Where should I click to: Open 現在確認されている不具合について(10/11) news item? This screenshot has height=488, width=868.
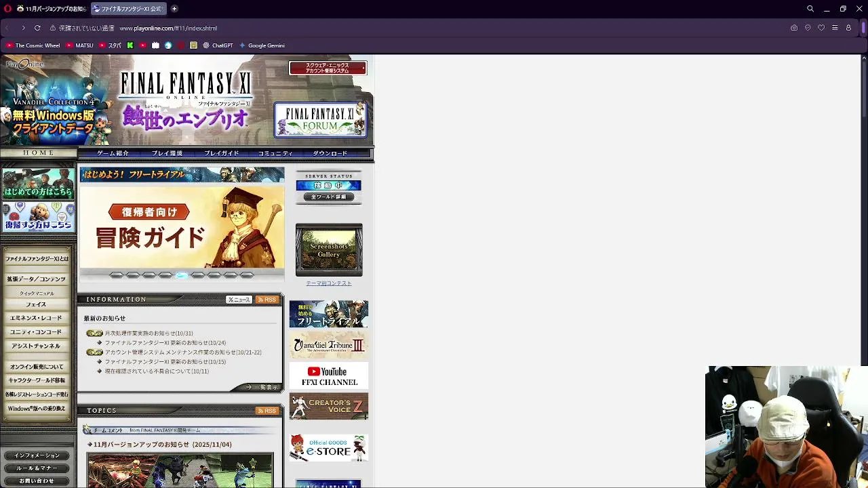point(157,371)
